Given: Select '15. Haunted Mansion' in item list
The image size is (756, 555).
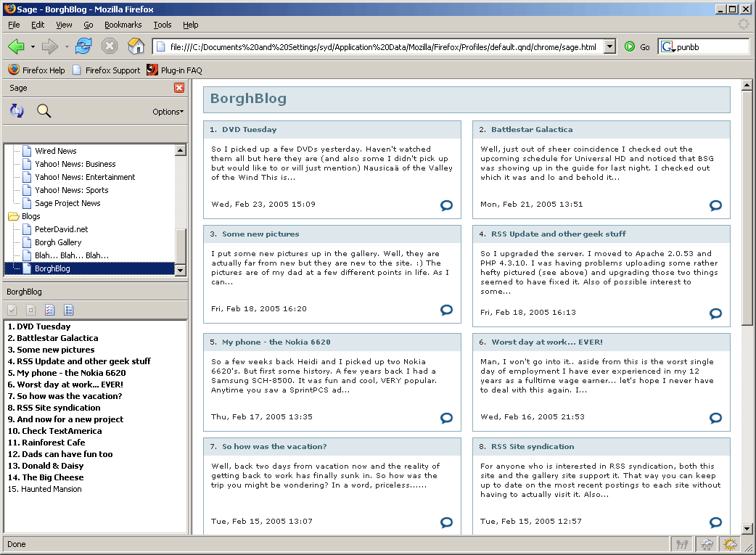Looking at the screenshot, I should [45, 489].
